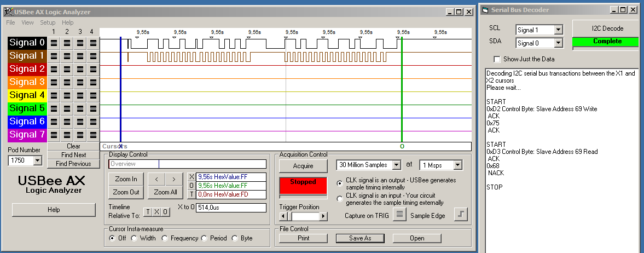Open the Help menu
This screenshot has width=644, height=253.
click(x=68, y=22)
